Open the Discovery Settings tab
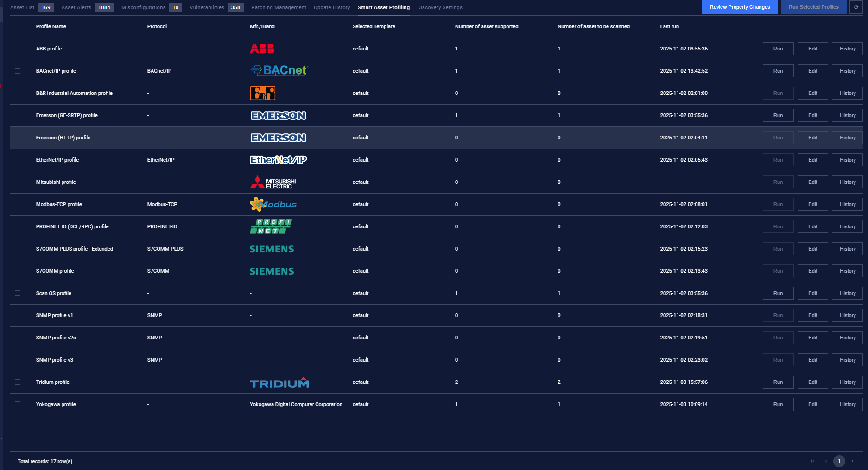This screenshot has width=868, height=470. point(440,7)
